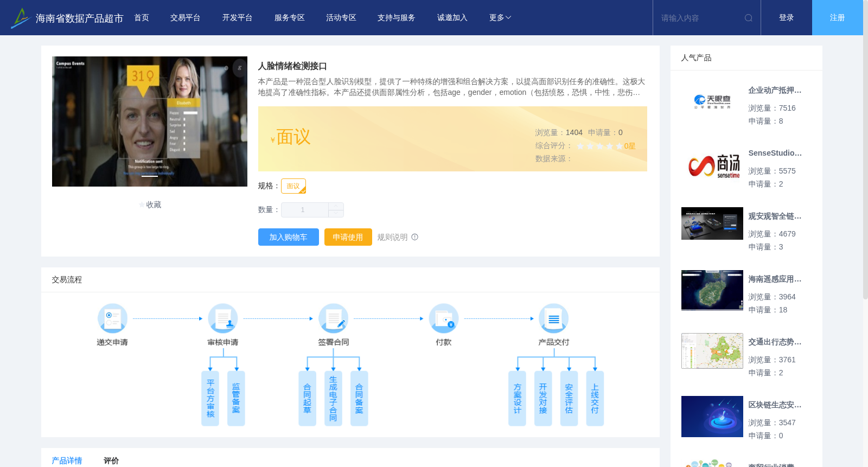868x467 pixels.
Task: Click the search magnifier icon
Action: pyautogui.click(x=749, y=18)
